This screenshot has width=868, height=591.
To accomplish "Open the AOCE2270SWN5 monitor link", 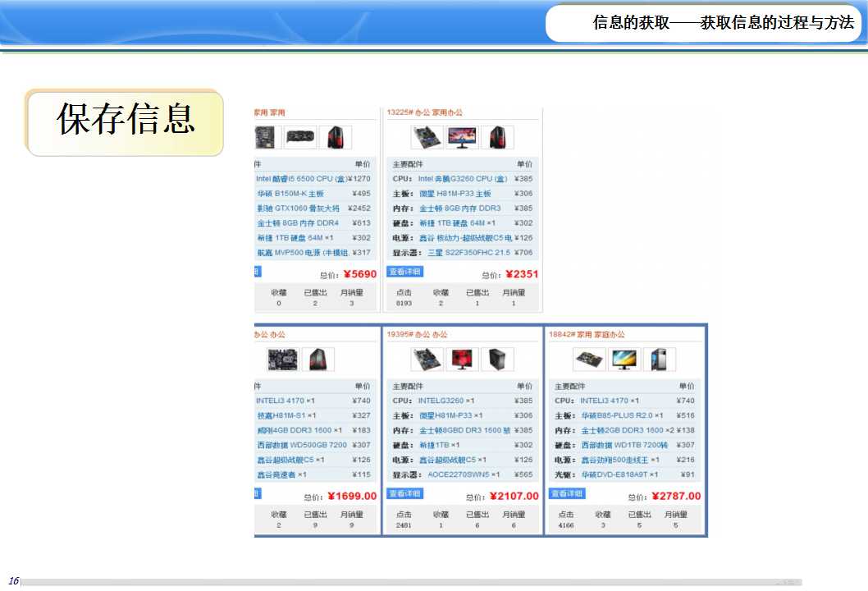I will [x=464, y=474].
